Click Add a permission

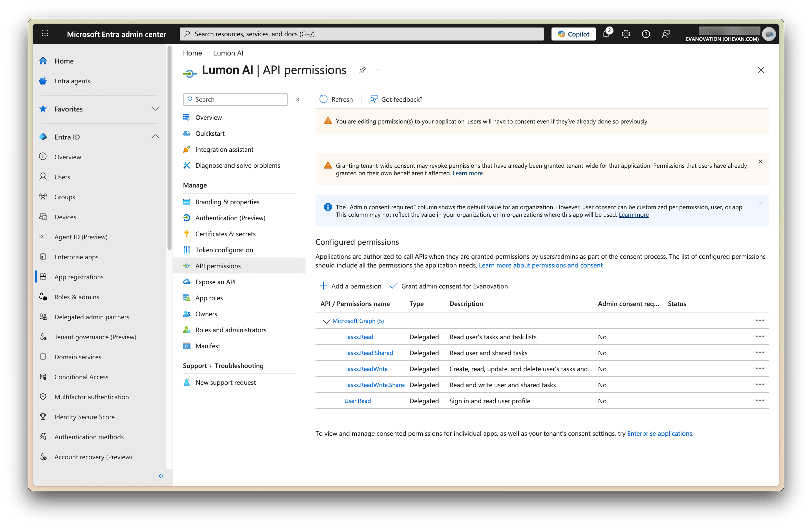coord(350,286)
